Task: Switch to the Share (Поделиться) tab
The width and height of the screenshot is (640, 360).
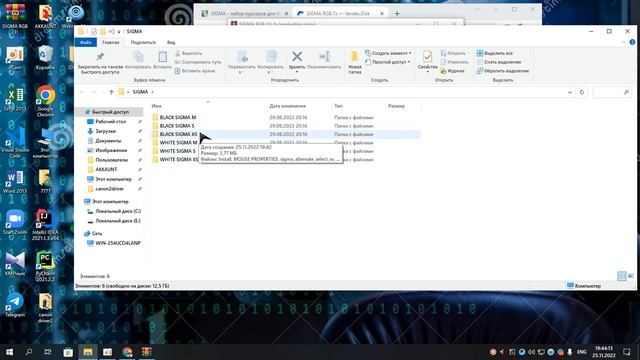Action: [143, 42]
